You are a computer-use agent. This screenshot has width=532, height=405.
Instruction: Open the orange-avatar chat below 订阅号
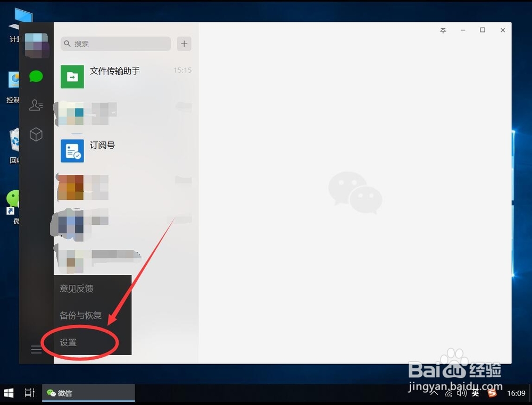pos(126,188)
